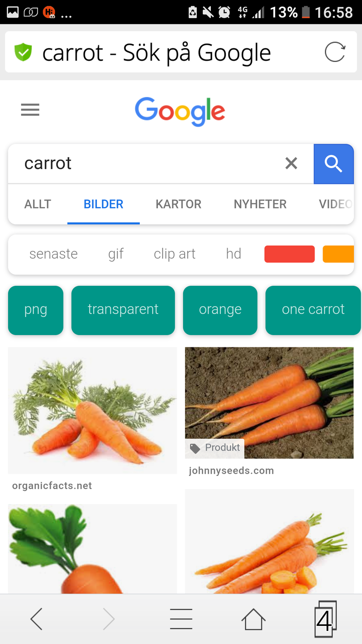Open the tab switcher showing 4 tabs

click(325, 619)
